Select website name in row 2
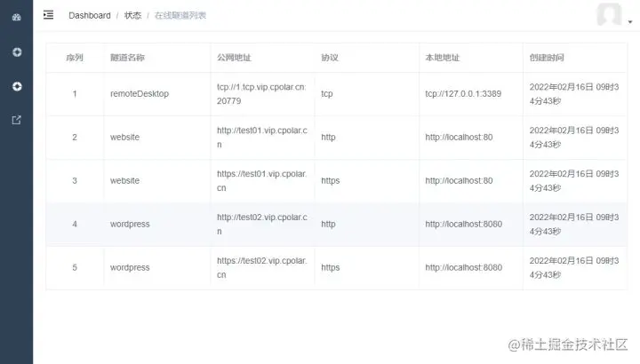 point(125,138)
